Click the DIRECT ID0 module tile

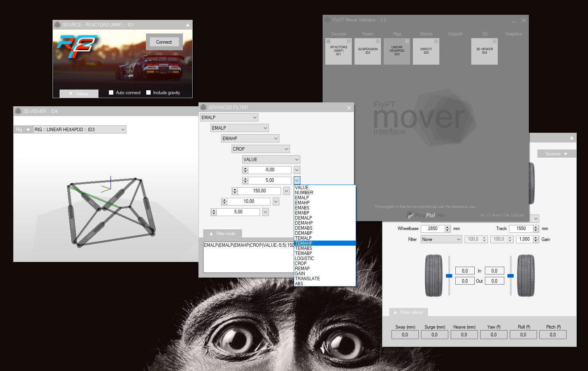click(426, 51)
